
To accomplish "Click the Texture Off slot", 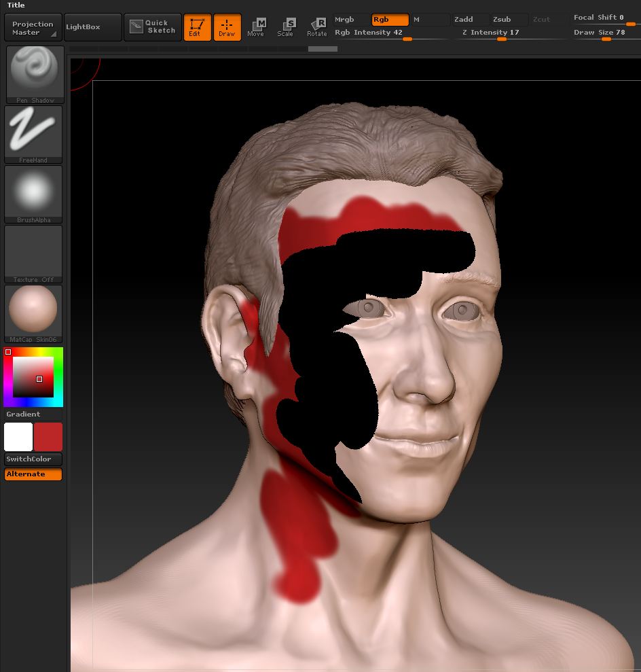I will point(33,254).
